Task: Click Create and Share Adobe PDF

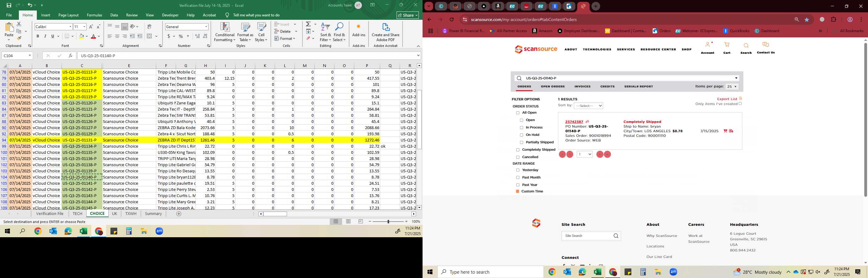Action: 385,32
